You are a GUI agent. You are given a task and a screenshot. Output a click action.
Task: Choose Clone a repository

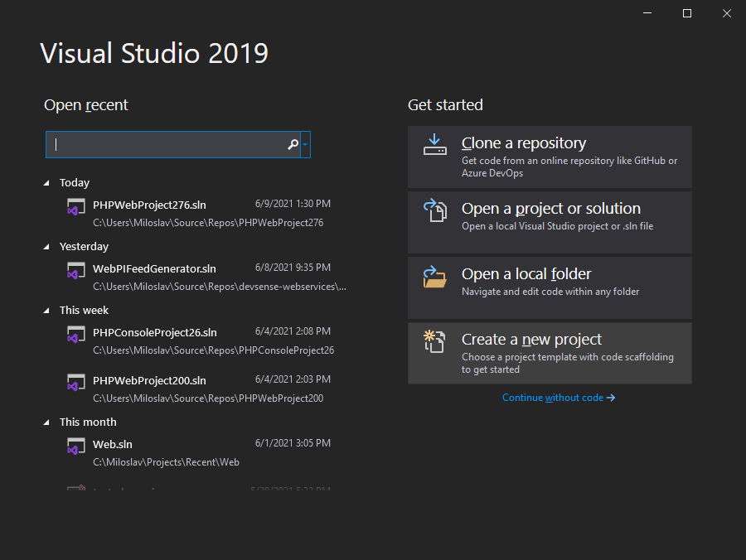pos(550,157)
